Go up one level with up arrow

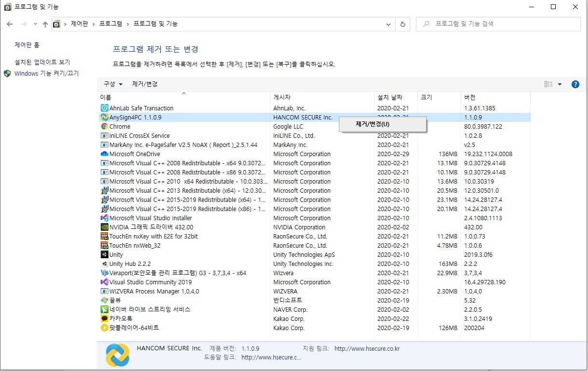tap(45, 24)
